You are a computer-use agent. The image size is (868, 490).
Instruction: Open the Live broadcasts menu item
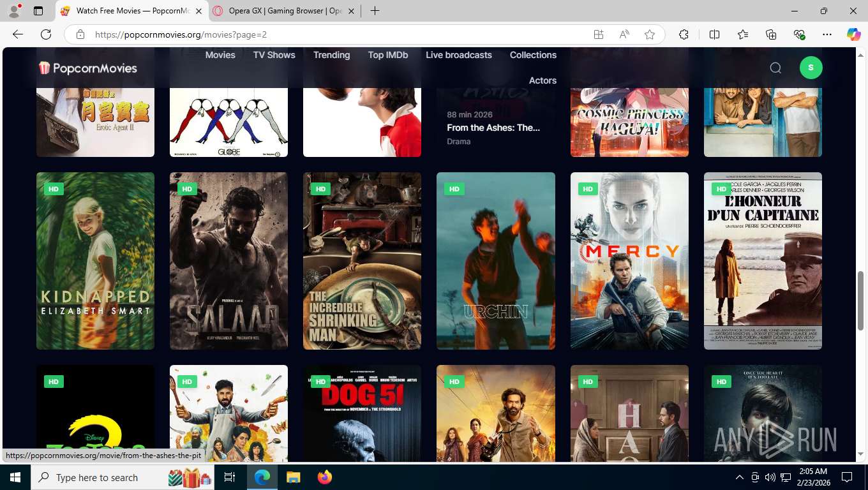pos(459,55)
